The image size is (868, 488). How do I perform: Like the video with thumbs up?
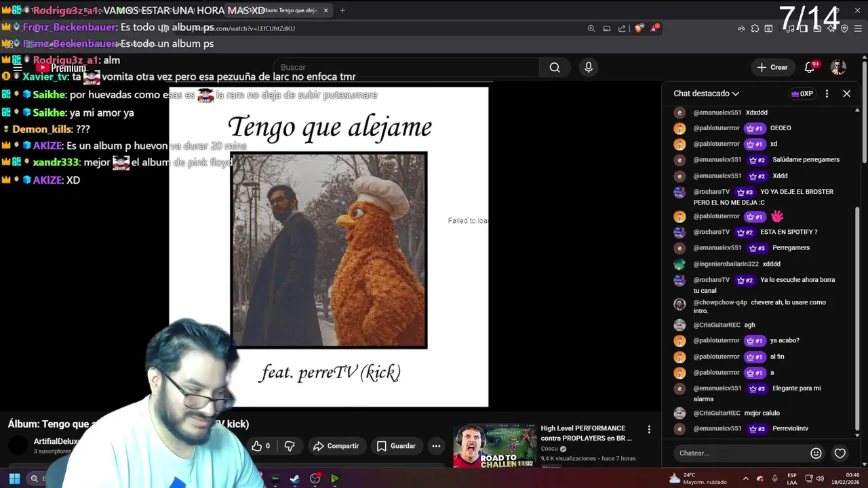pos(261,446)
